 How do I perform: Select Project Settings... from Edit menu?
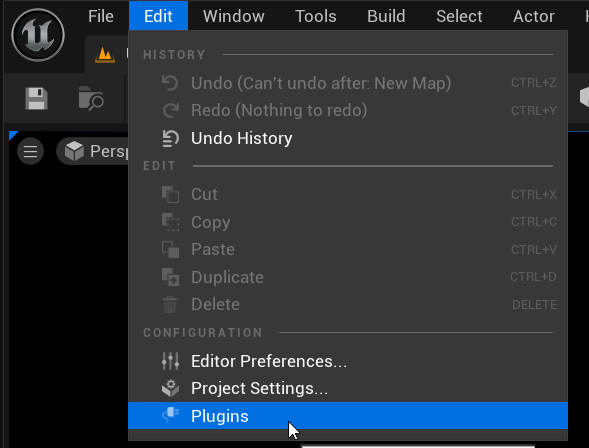point(348,388)
